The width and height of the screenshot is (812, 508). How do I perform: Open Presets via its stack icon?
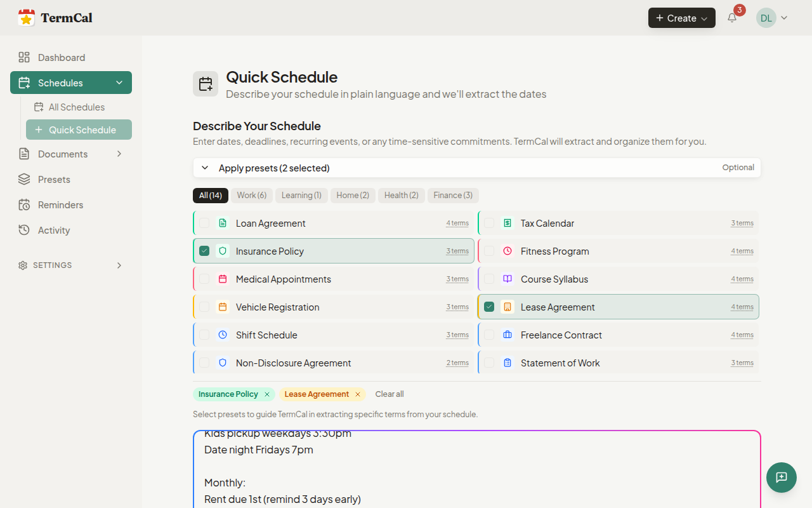24,179
